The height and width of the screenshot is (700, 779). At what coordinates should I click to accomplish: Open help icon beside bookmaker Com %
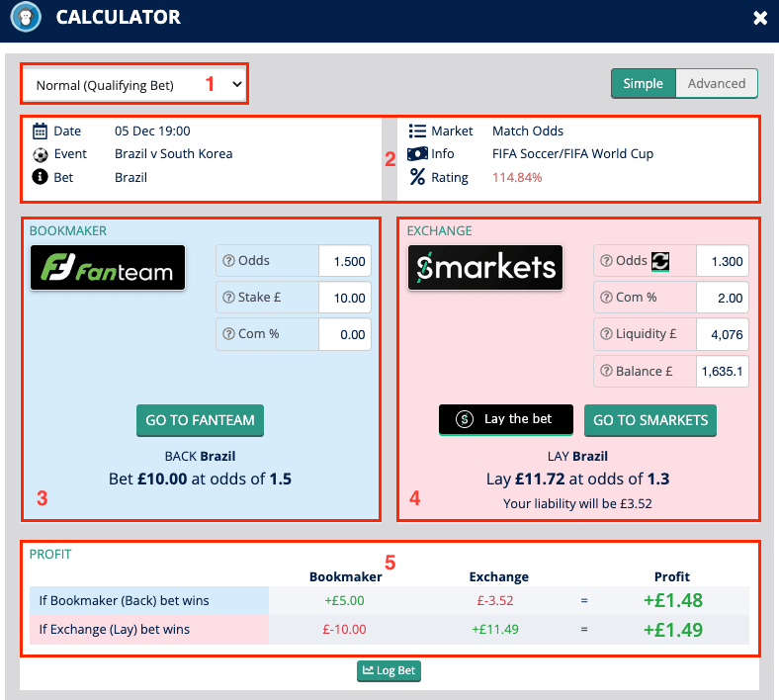tap(228, 334)
